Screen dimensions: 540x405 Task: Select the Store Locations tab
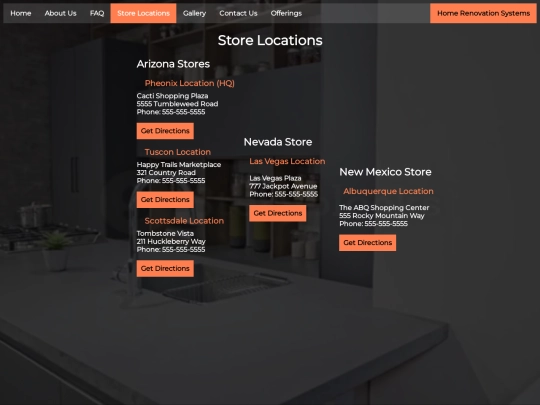pyautogui.click(x=143, y=13)
